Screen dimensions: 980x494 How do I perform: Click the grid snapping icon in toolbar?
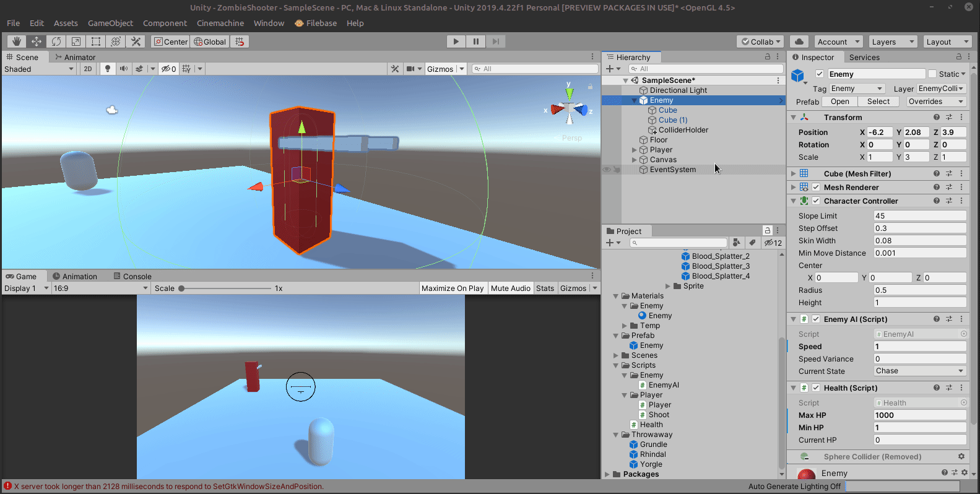[x=240, y=41]
